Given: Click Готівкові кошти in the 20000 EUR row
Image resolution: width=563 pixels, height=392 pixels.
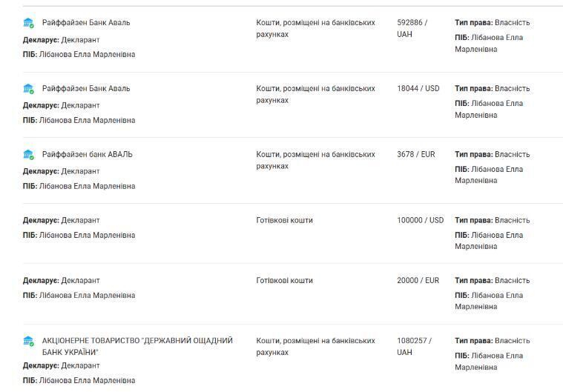Looking at the screenshot, I should 285,281.
